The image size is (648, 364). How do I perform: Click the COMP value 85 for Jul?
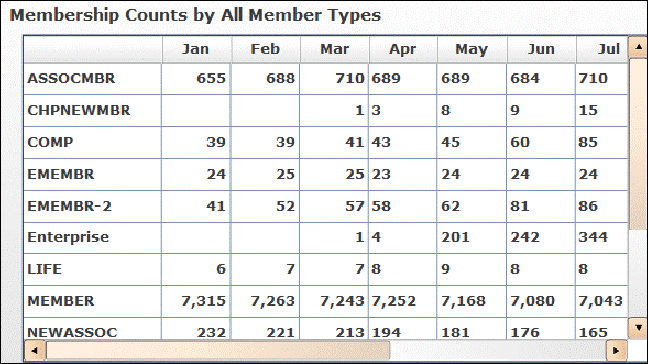(588, 142)
